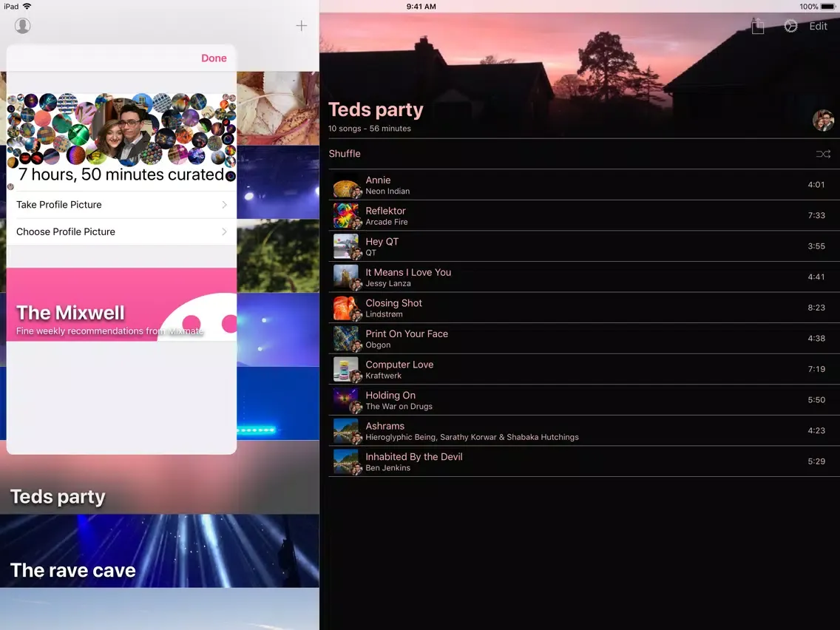840x630 pixels.
Task: Open the playlist settings gear icon
Action: (x=790, y=26)
